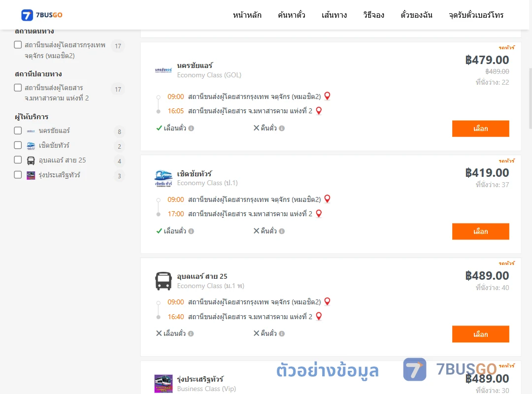Open ตั๋วของฉัน in top navigation
Viewport: 532px width, 394px height.
[x=416, y=15]
